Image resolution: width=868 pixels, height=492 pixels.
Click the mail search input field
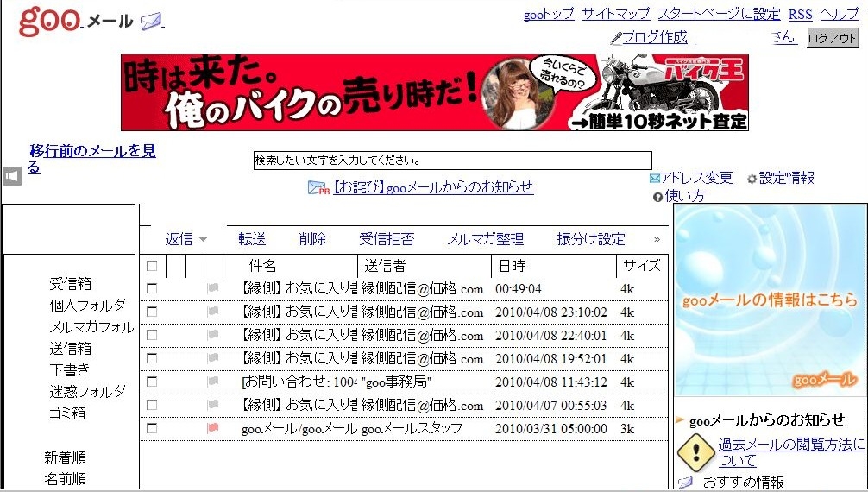(x=452, y=161)
